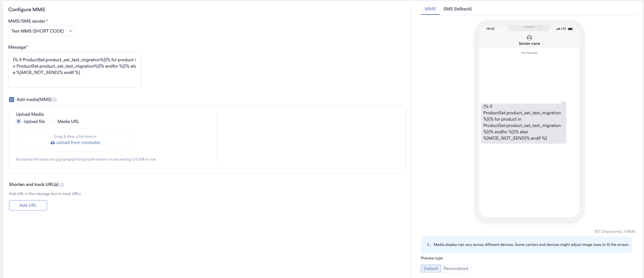Click the media display note banner
This screenshot has height=278, width=644.
[x=526, y=245]
